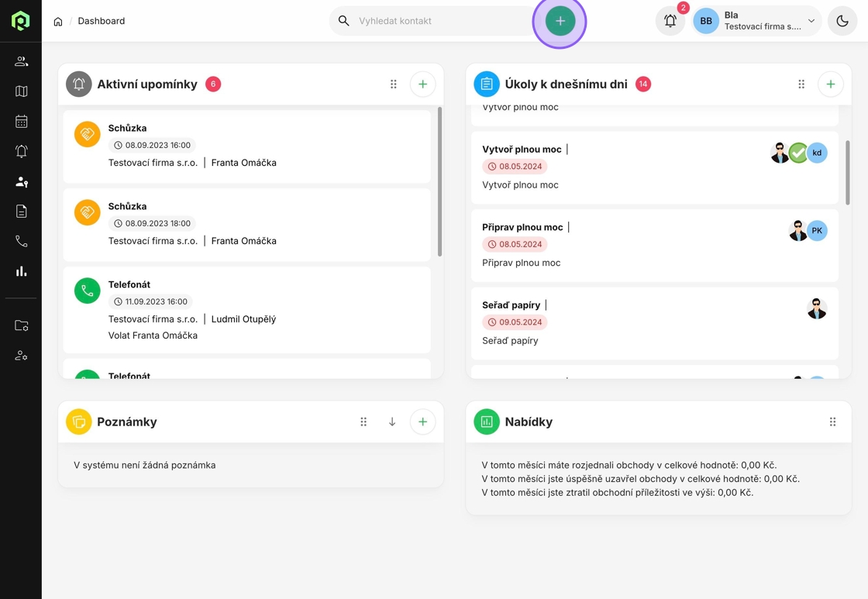Image resolution: width=868 pixels, height=599 pixels.
Task: Click the Poznámky yellow header icon
Action: point(78,422)
